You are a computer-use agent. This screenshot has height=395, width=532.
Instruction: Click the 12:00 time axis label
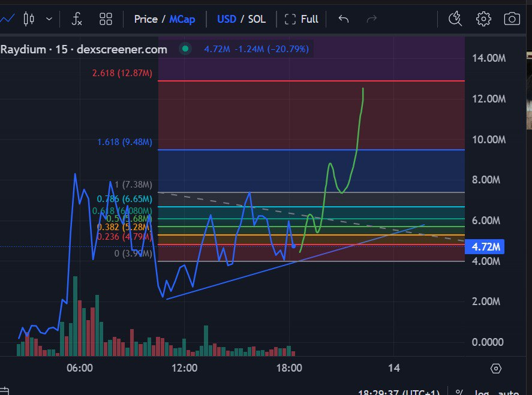[184, 368]
